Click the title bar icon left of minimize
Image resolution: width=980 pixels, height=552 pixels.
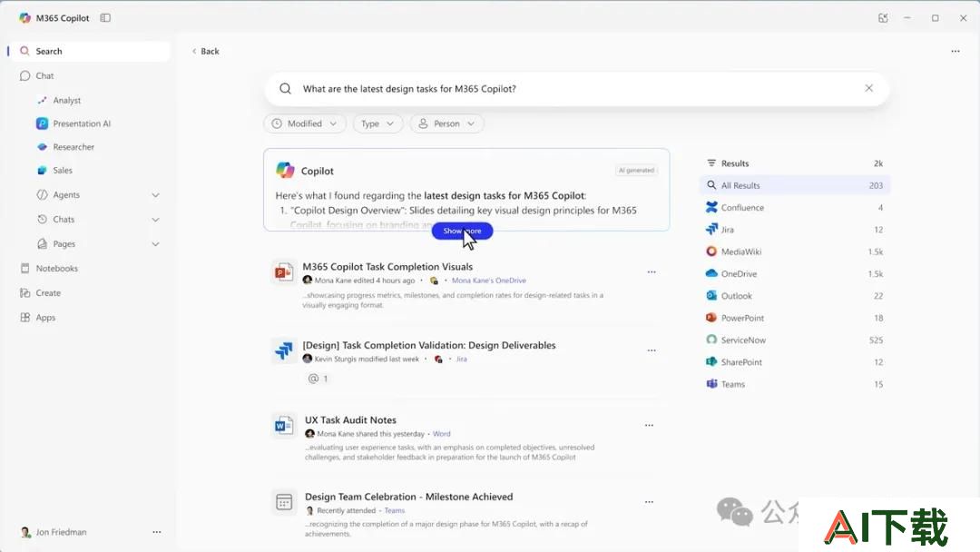tap(883, 18)
